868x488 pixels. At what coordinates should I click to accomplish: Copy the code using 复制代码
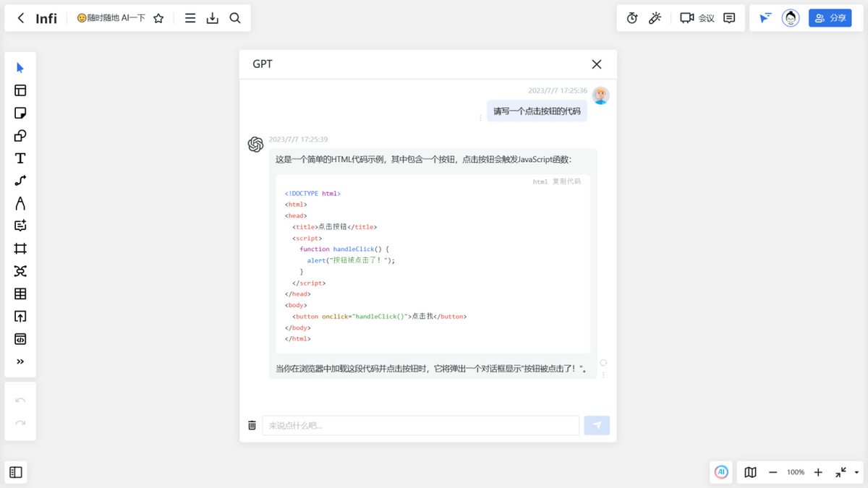568,181
